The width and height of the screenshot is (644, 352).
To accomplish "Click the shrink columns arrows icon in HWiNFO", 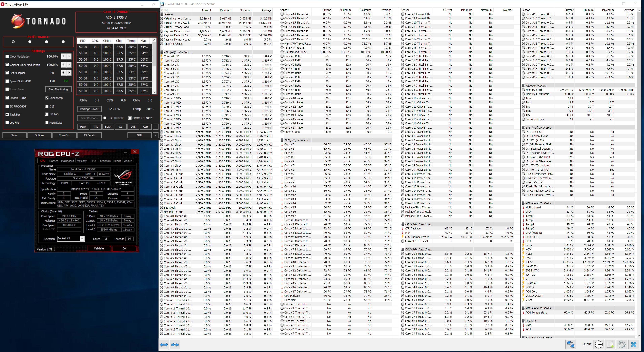I will tap(175, 344).
